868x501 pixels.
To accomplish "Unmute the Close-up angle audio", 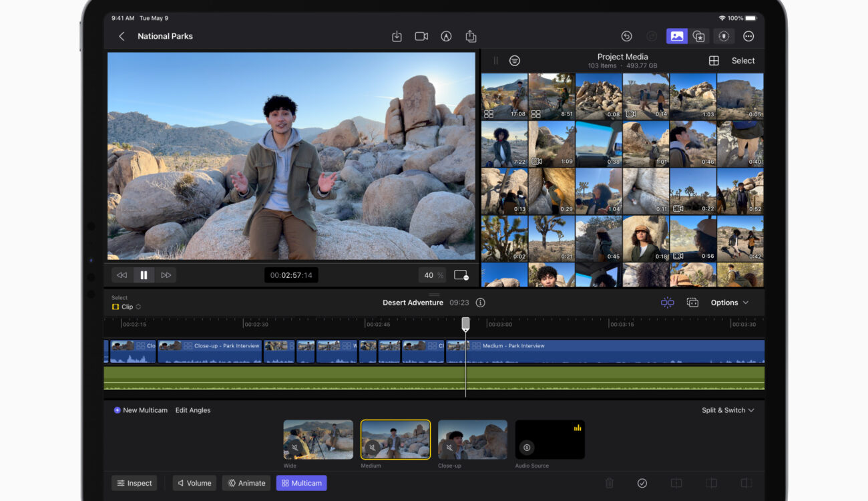I will [x=449, y=448].
